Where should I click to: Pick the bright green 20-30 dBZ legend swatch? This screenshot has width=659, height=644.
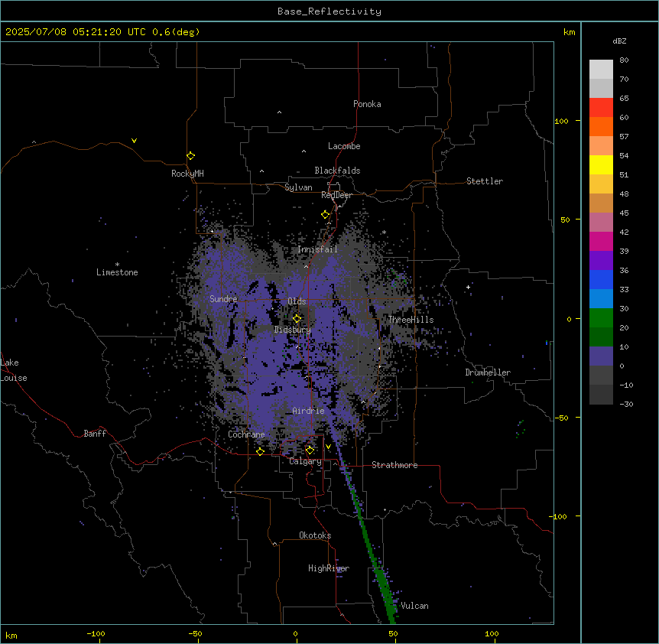point(601,318)
